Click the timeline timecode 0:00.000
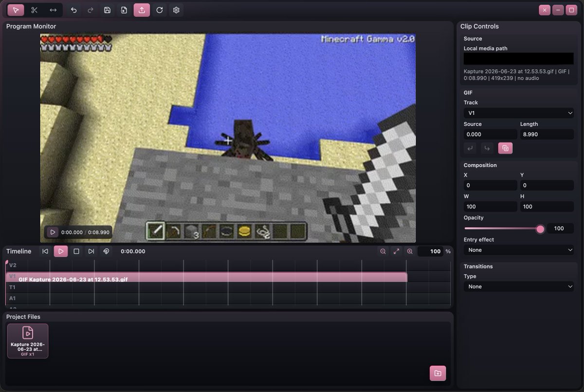 pyautogui.click(x=133, y=251)
